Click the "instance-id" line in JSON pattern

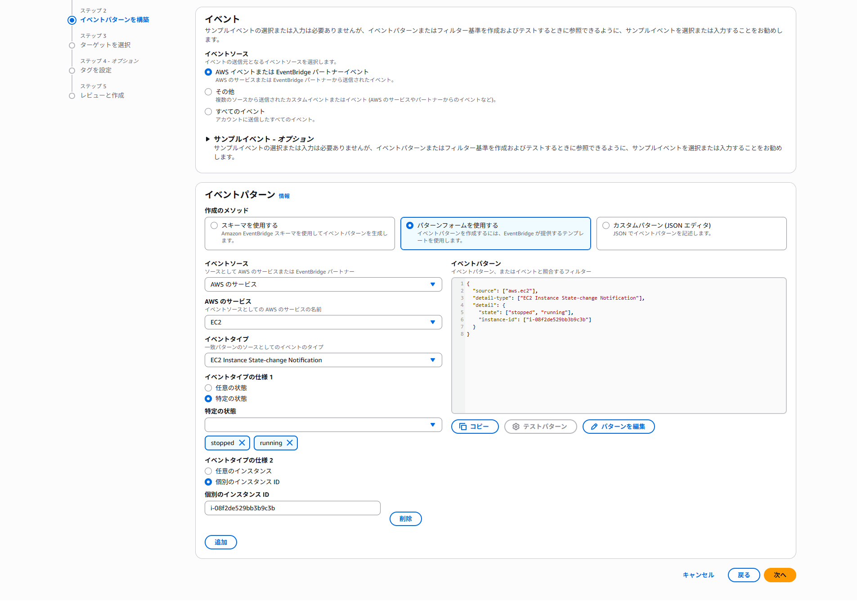pyautogui.click(x=535, y=320)
